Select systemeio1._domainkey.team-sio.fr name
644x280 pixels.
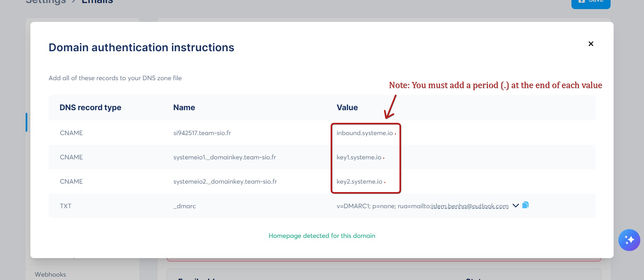point(224,157)
